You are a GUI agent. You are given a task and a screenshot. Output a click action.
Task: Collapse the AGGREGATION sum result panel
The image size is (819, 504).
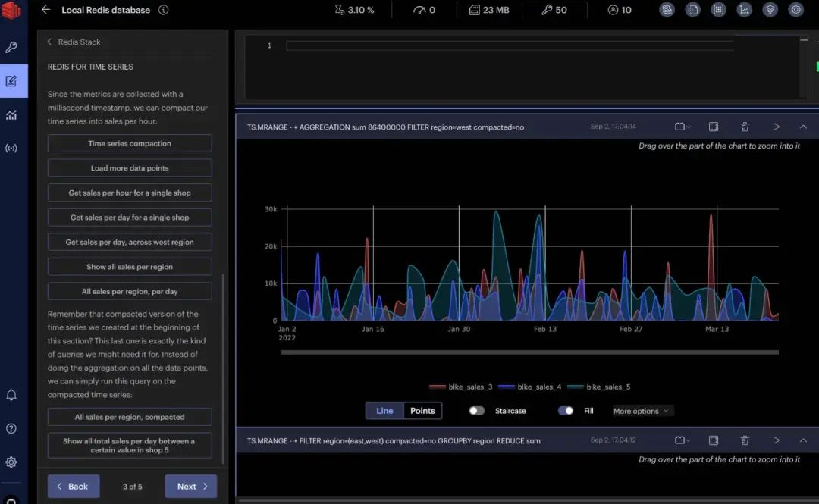(803, 127)
